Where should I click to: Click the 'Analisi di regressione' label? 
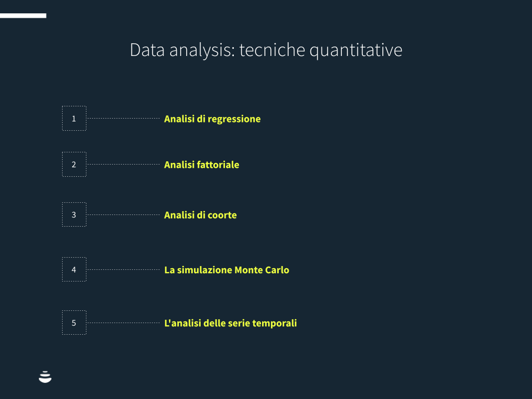pos(212,119)
